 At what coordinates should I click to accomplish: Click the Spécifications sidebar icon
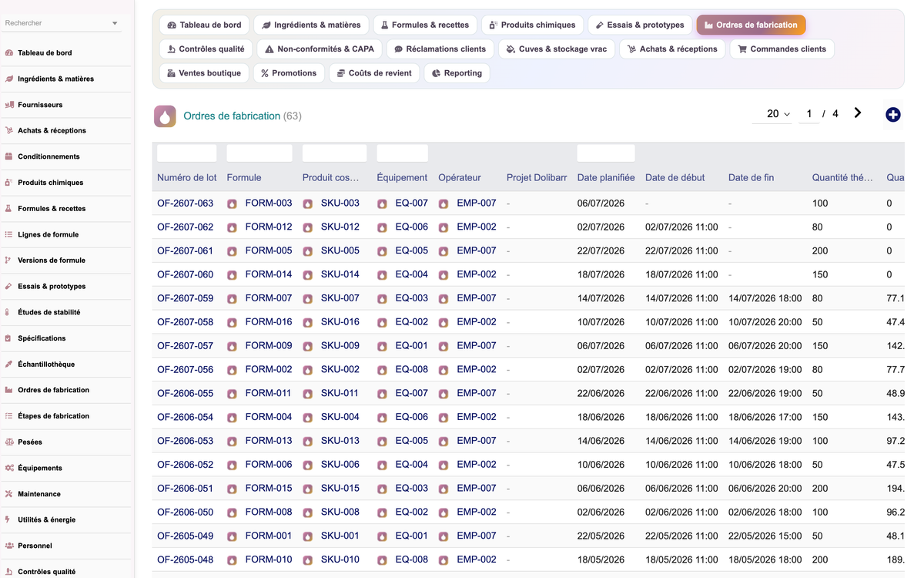tap(9, 338)
